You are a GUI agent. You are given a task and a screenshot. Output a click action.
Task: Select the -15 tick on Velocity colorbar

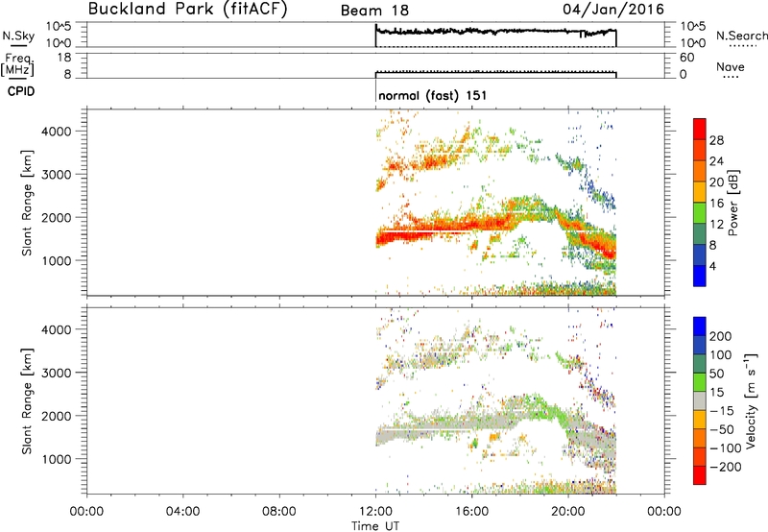[x=722, y=411]
